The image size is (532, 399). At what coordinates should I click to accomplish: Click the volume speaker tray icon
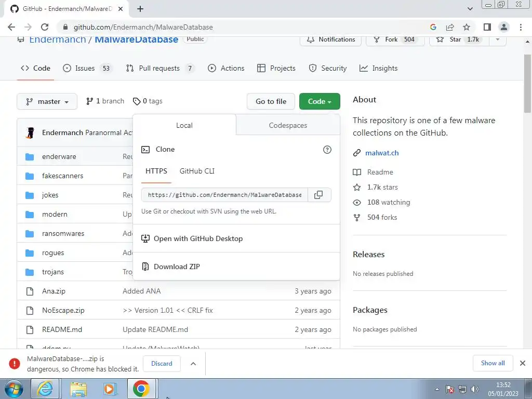point(475,389)
